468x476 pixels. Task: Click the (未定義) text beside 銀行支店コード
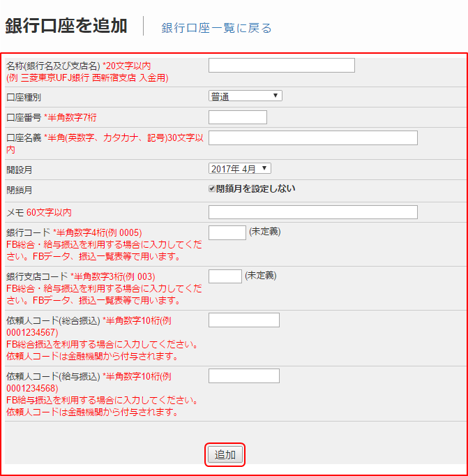click(261, 276)
